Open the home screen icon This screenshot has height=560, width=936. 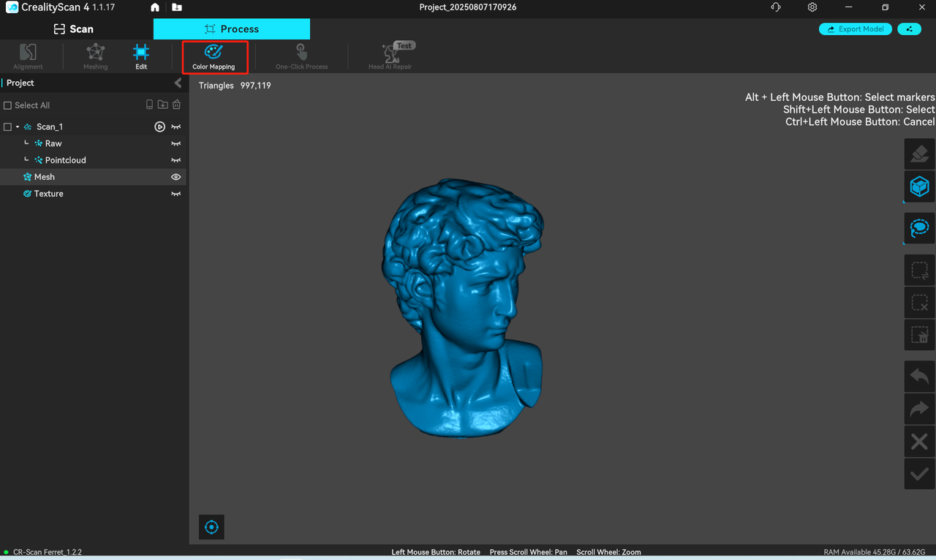pyautogui.click(x=155, y=7)
